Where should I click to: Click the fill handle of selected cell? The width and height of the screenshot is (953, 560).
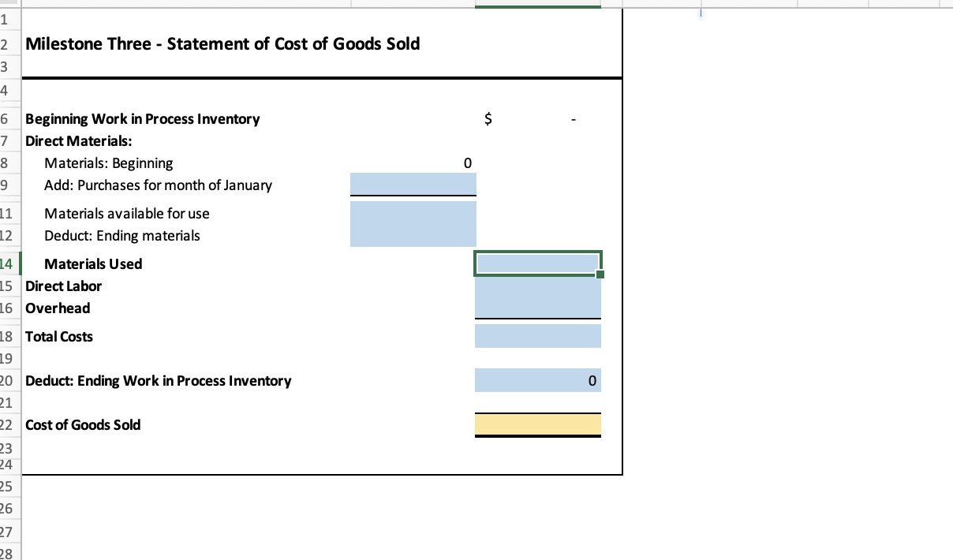[600, 274]
